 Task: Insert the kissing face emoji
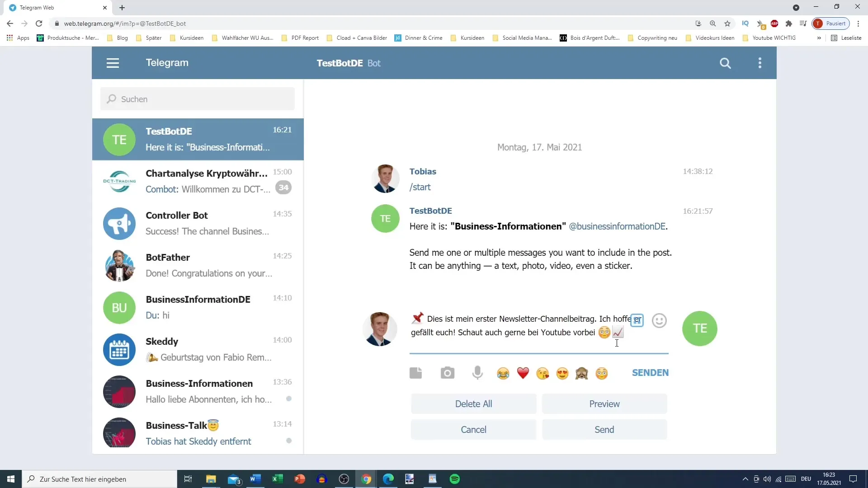(x=542, y=373)
